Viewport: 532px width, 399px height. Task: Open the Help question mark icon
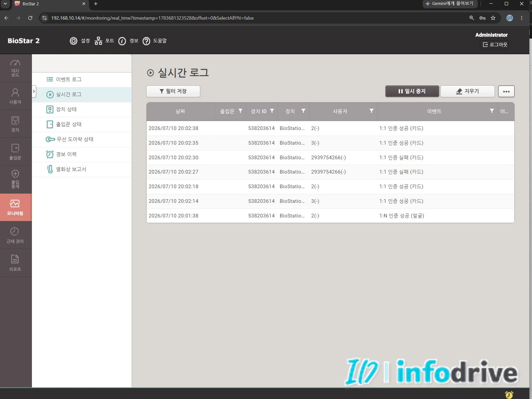point(146,41)
